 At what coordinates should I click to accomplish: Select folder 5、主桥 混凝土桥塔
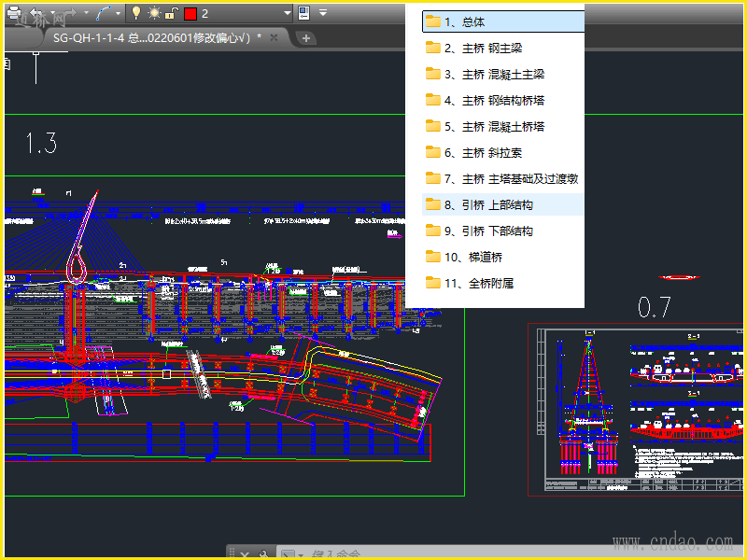coord(503,126)
